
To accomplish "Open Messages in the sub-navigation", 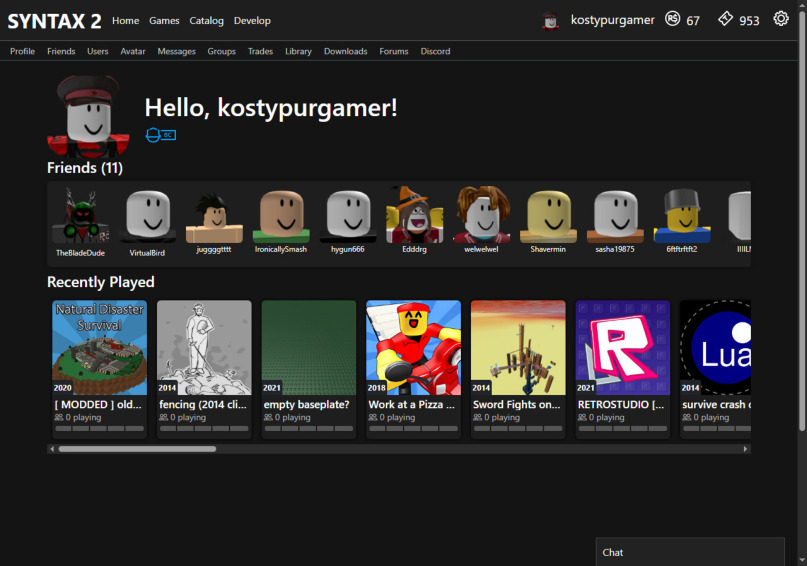I will (x=177, y=51).
